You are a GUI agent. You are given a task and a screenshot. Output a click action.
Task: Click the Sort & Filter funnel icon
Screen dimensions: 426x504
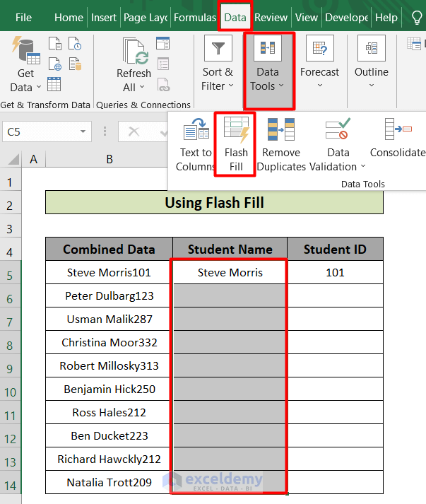(x=218, y=48)
